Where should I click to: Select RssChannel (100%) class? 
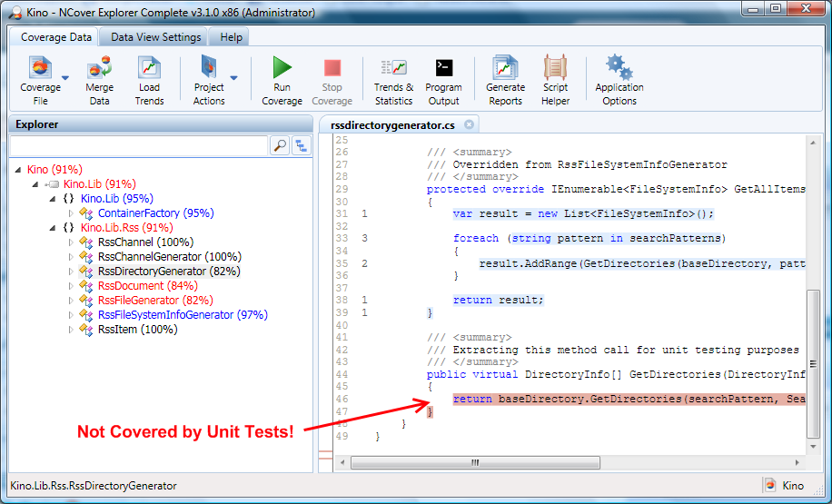click(146, 242)
